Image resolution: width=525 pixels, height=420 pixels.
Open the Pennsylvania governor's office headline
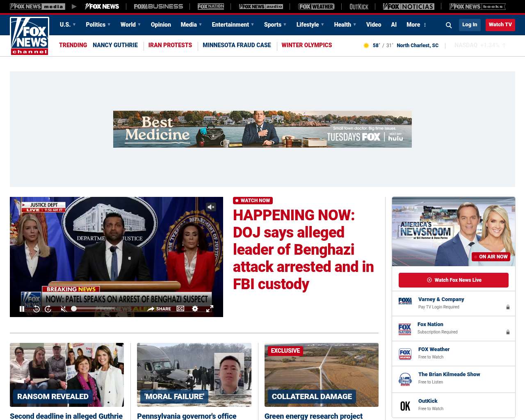pos(187,416)
